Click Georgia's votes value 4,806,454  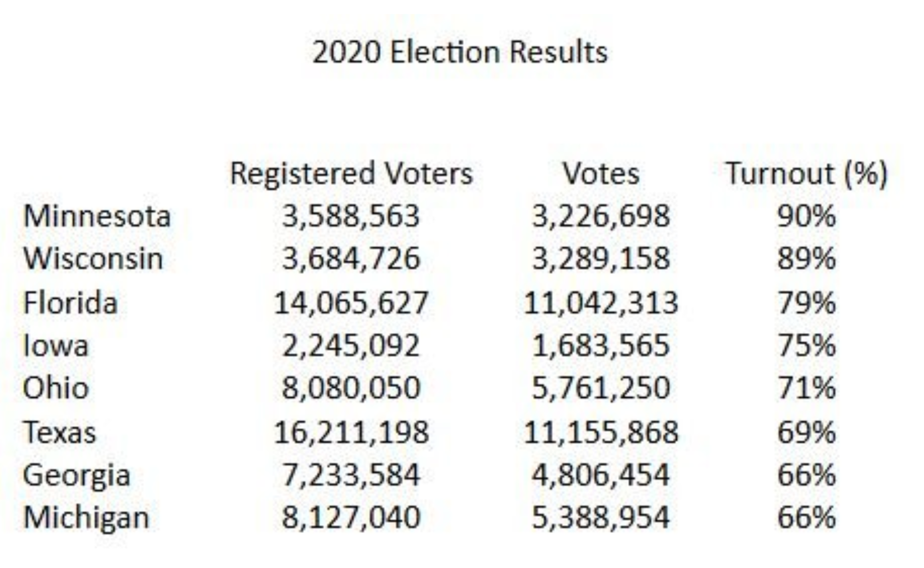601,475
